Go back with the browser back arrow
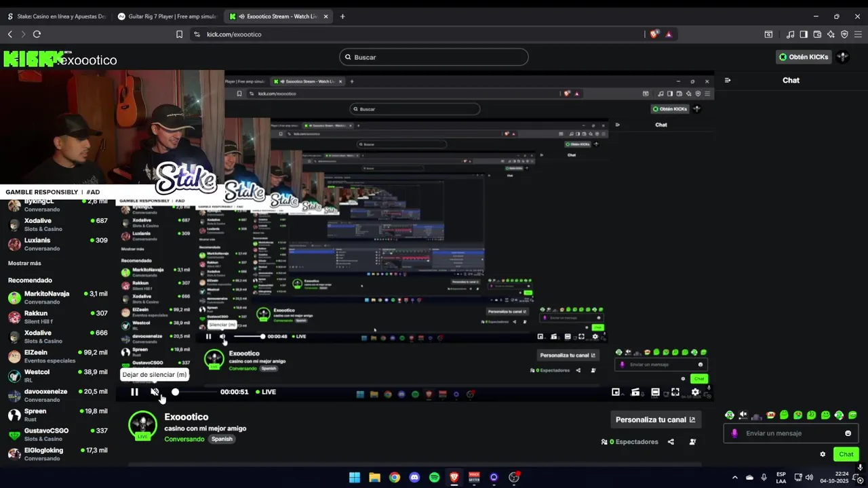The width and height of the screenshot is (868, 488). click(x=9, y=34)
